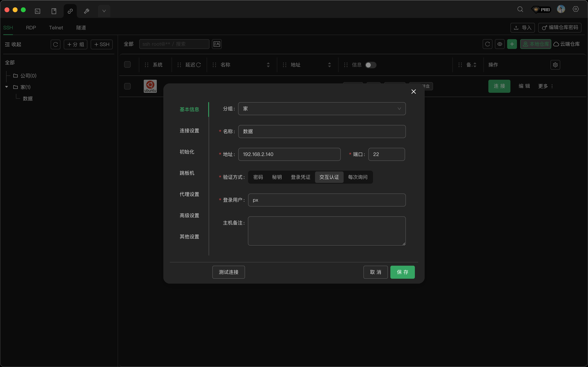The height and width of the screenshot is (367, 588).
Task: Click the eye visibility icon beside the plus button
Action: (x=500, y=44)
